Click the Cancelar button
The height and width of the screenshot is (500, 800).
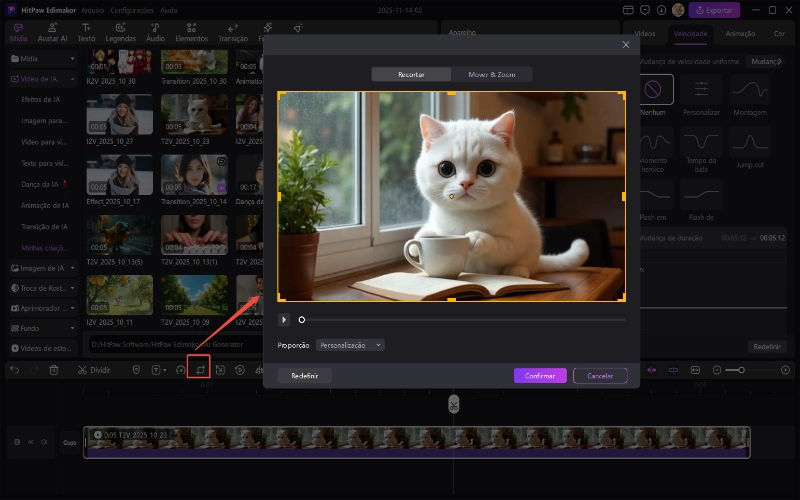[x=600, y=376]
